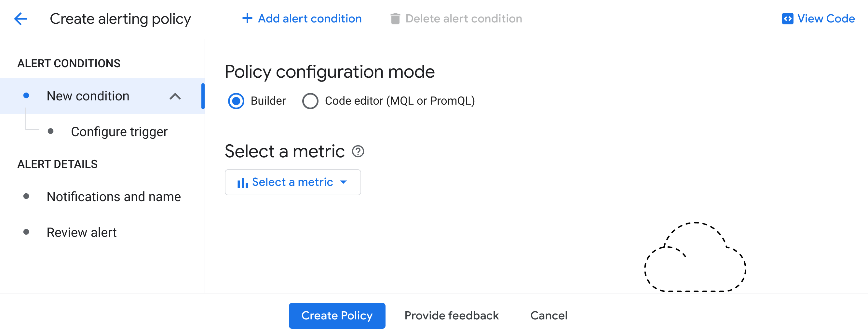Collapse the New condition section chevron

[175, 97]
